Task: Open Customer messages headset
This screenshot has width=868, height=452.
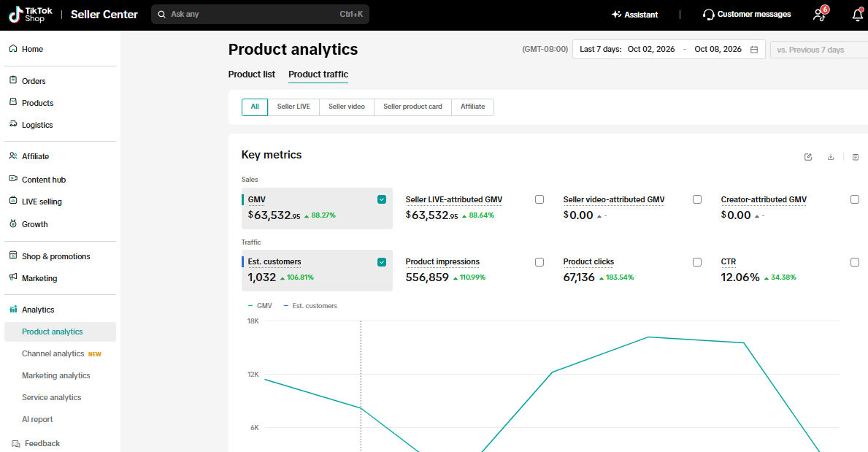Action: click(x=747, y=15)
